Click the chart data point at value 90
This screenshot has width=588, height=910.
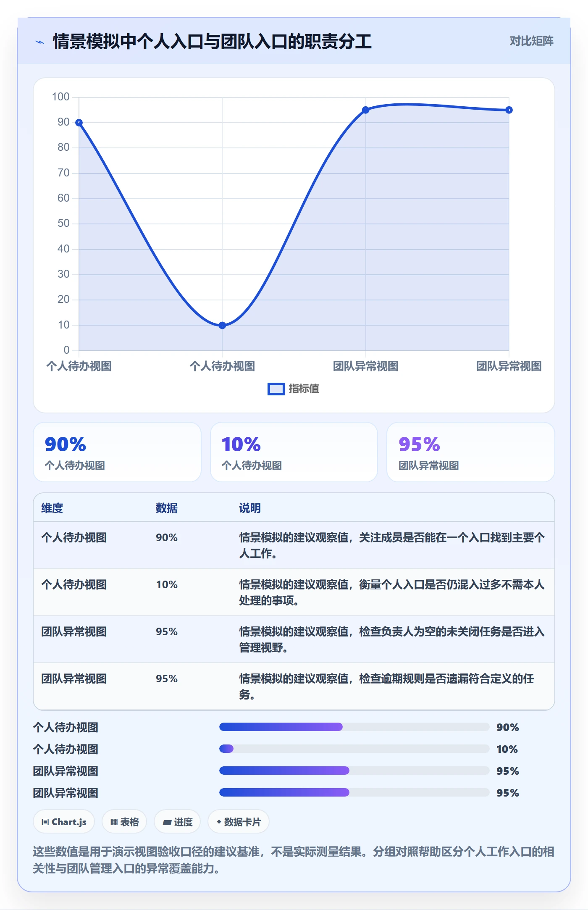click(x=79, y=123)
